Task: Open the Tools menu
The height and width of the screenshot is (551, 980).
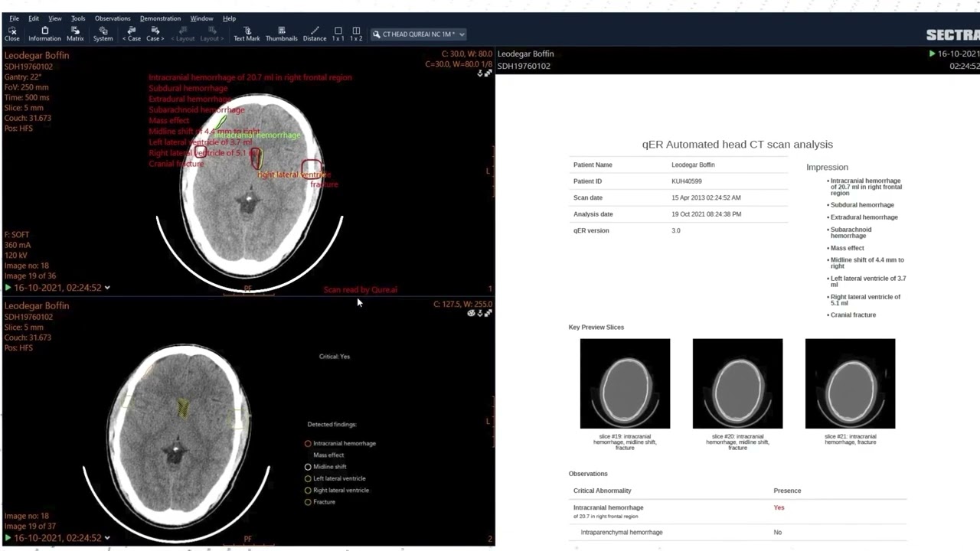Action: (x=78, y=18)
